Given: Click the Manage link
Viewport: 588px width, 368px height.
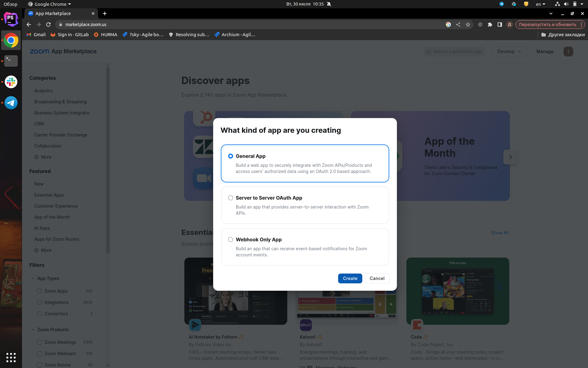Looking at the screenshot, I should pyautogui.click(x=545, y=52).
